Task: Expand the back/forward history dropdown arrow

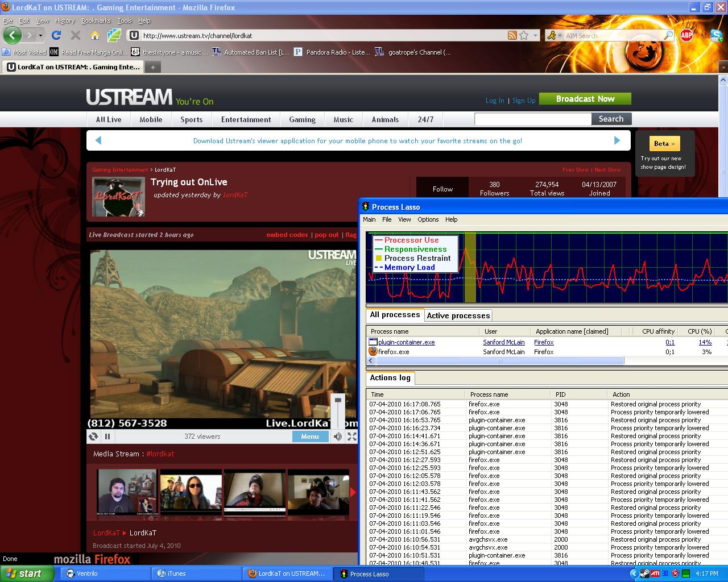Action: point(40,35)
